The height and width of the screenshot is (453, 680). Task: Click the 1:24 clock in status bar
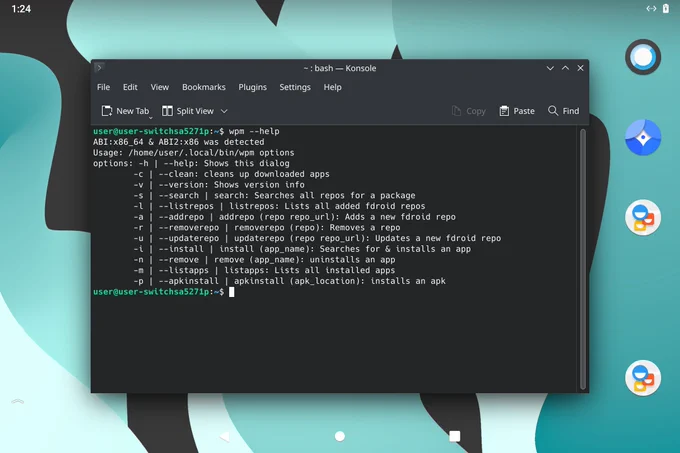[x=21, y=9]
